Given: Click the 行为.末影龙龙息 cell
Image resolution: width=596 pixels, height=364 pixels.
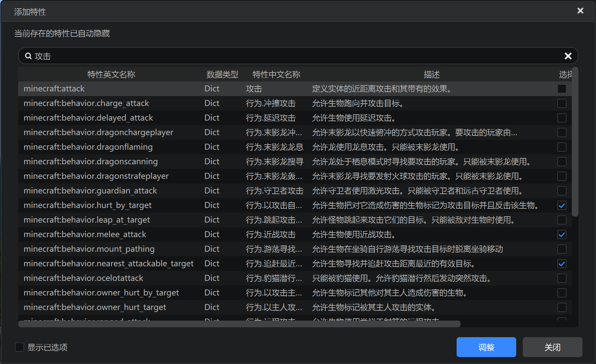Looking at the screenshot, I should coord(274,147).
